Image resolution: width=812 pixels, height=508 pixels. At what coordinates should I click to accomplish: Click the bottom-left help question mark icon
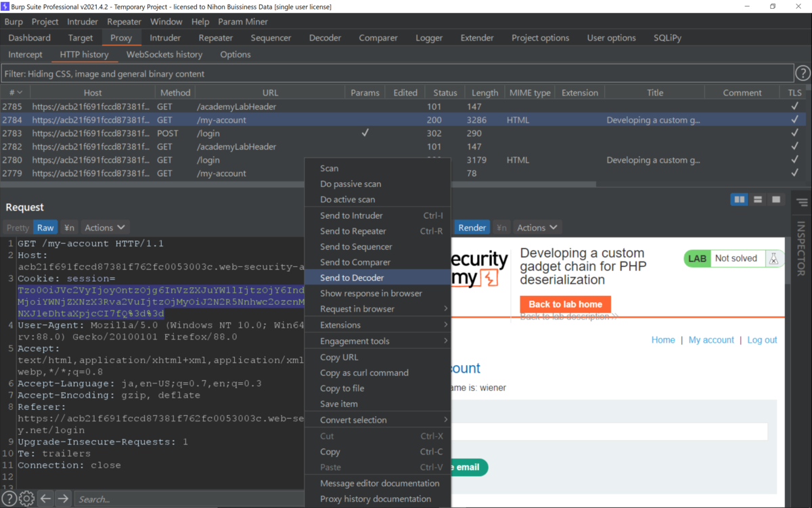pyautogui.click(x=9, y=499)
